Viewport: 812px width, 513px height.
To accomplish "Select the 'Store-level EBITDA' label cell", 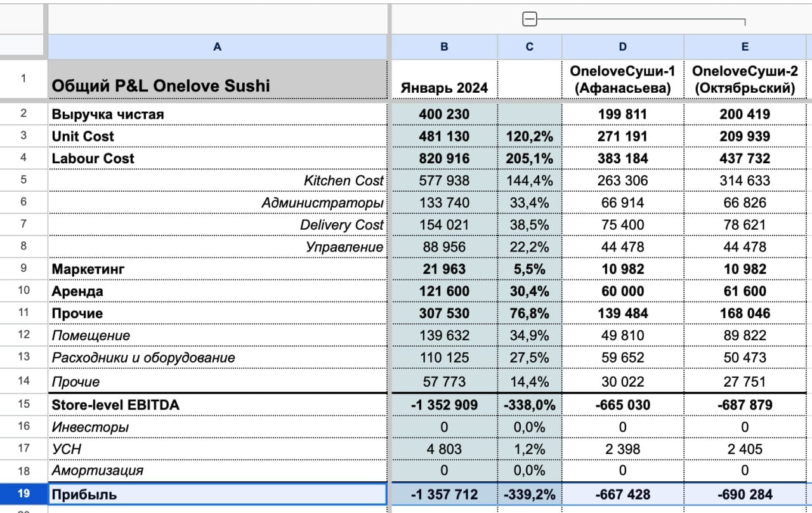I will coord(218,404).
